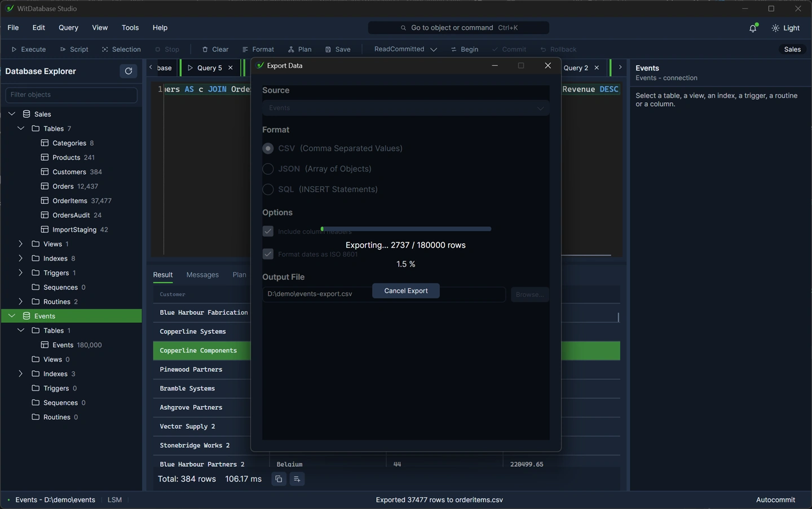Image resolution: width=812 pixels, height=509 pixels.
Task: Select CSV format radio button
Action: coord(268,148)
